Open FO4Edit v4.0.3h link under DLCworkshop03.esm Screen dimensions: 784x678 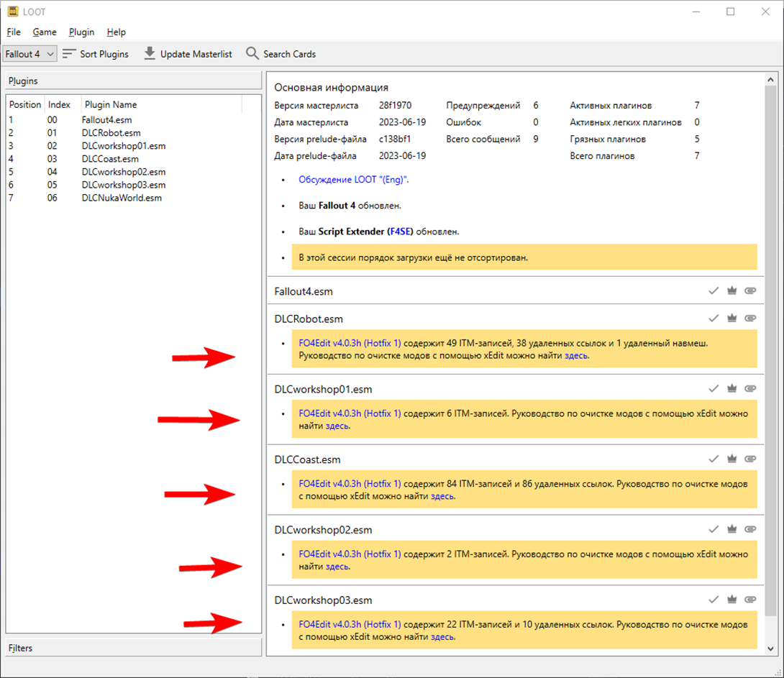pos(350,625)
